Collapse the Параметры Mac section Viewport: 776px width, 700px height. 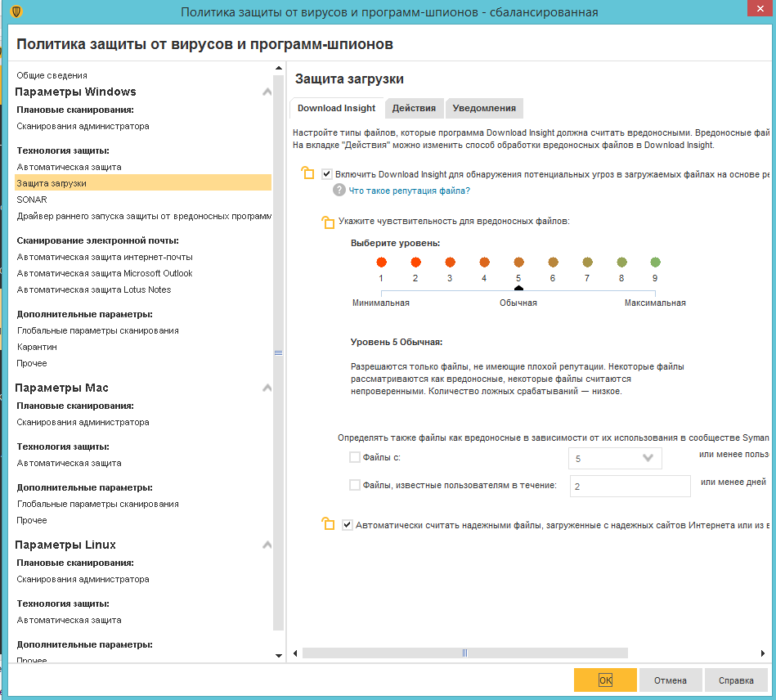tap(267, 388)
